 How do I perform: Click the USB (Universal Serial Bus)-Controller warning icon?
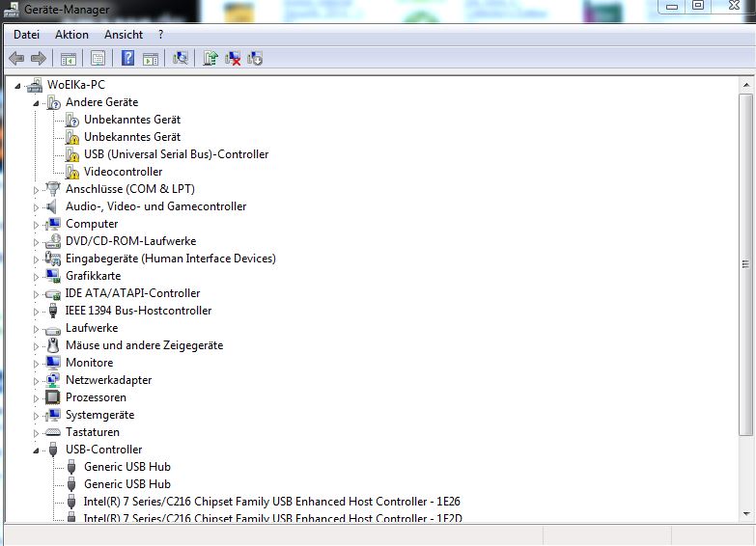click(x=71, y=154)
